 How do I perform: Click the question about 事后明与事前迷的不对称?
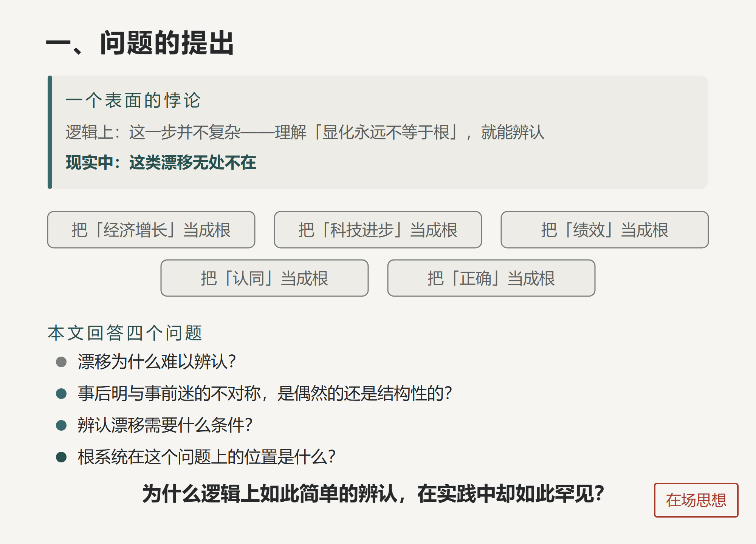click(x=265, y=393)
